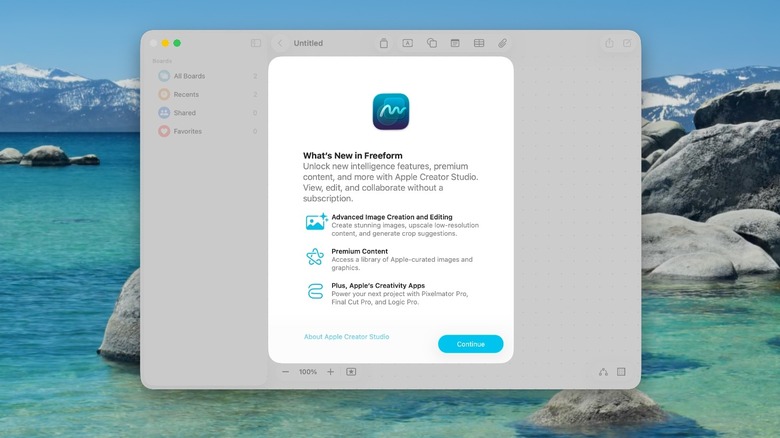Click the Plus, Apple's Creativity Apps heading
The height and width of the screenshot is (438, 780).
click(x=378, y=286)
